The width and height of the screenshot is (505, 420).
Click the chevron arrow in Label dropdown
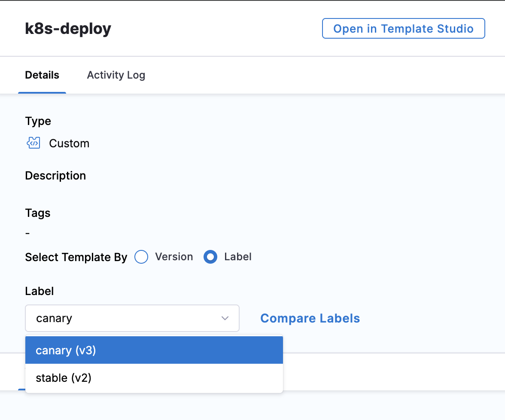225,318
